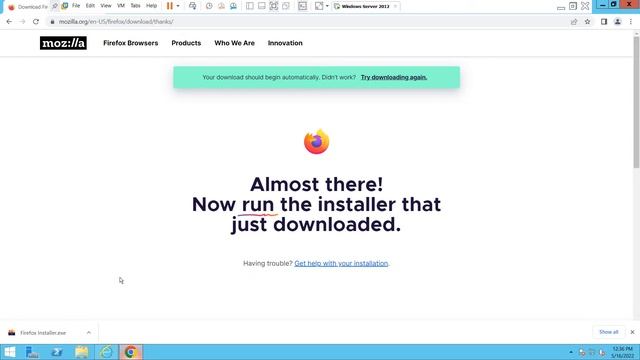Expand the stretch display dropdown arrow
This screenshot has height=360, width=640.
[x=327, y=6]
